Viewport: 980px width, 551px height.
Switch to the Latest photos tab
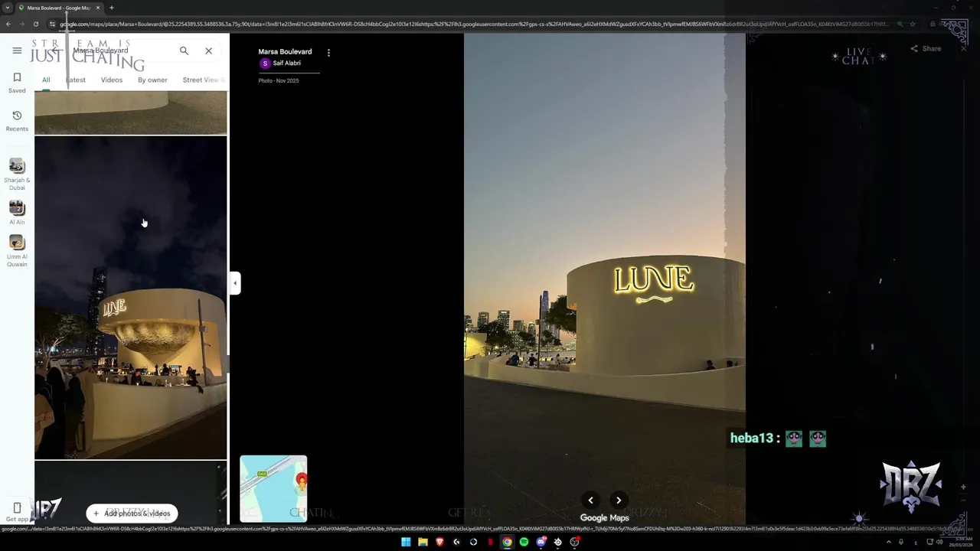tap(76, 80)
